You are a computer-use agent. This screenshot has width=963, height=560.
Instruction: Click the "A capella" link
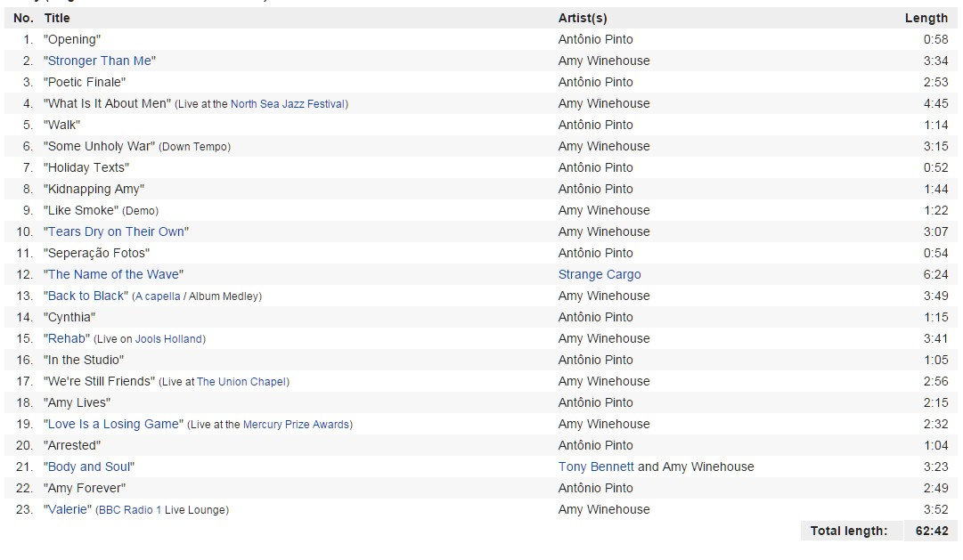pyautogui.click(x=158, y=296)
